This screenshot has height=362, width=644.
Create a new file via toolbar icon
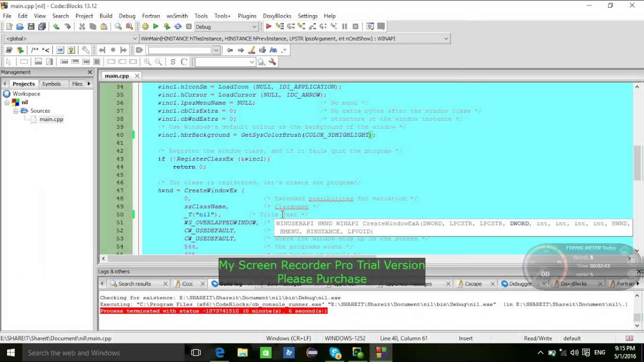(x=9, y=27)
